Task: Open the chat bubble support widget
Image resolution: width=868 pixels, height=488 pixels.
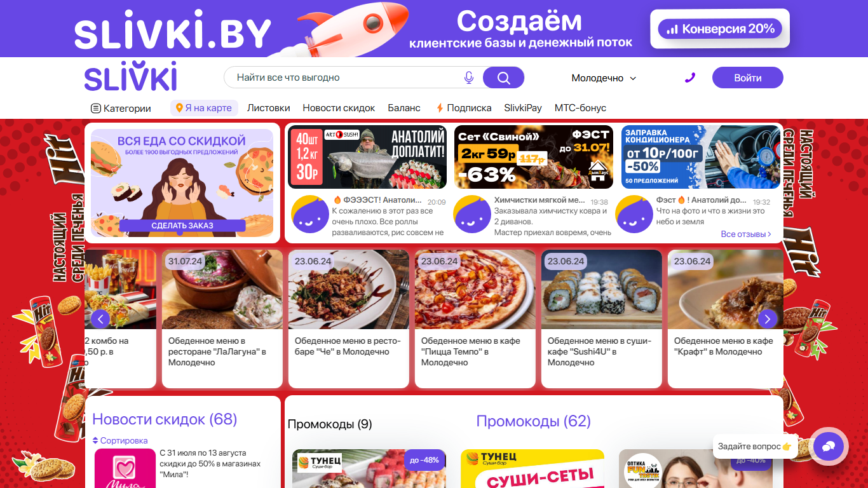Action: coord(828,447)
